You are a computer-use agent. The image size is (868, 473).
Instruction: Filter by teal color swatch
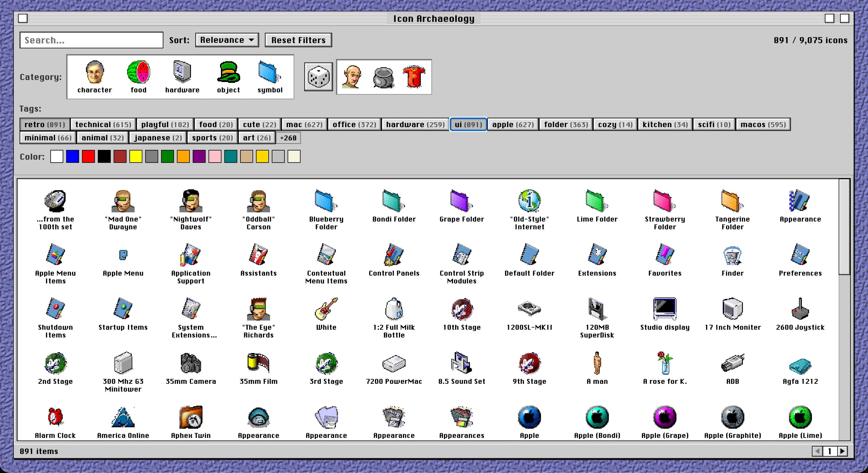click(231, 157)
